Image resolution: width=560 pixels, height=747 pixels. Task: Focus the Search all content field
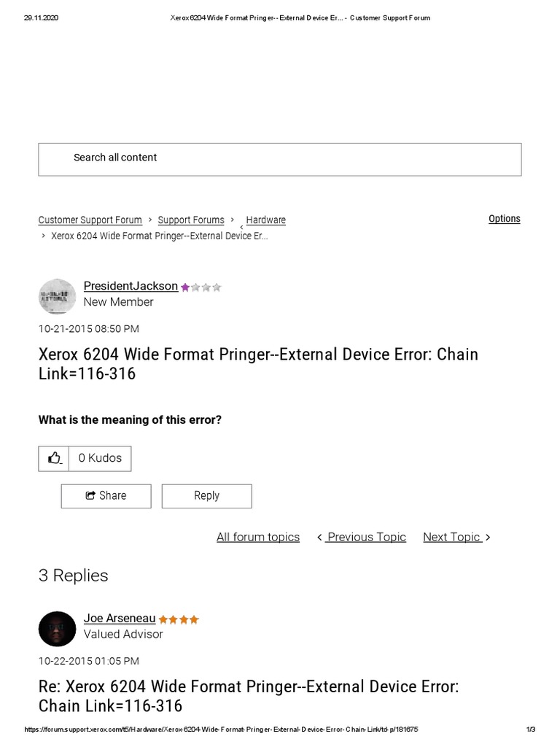point(279,158)
